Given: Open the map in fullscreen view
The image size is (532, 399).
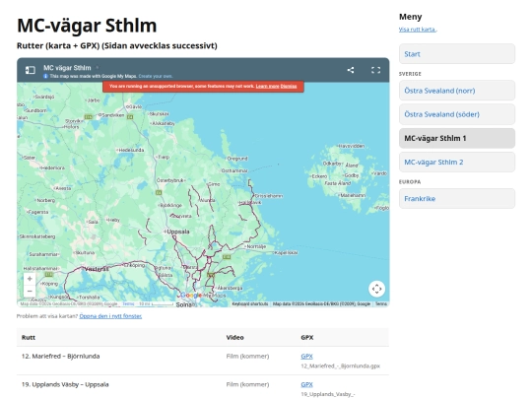Looking at the screenshot, I should tap(375, 70).
